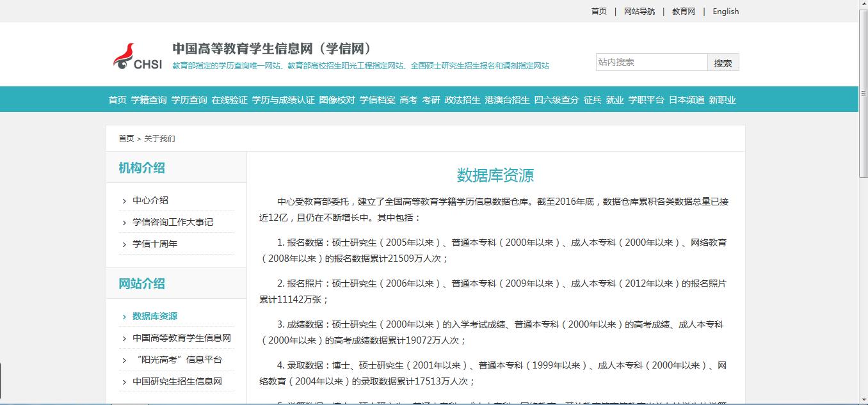
Task: Click 关于我们 in the breadcrumb
Action: (159, 138)
